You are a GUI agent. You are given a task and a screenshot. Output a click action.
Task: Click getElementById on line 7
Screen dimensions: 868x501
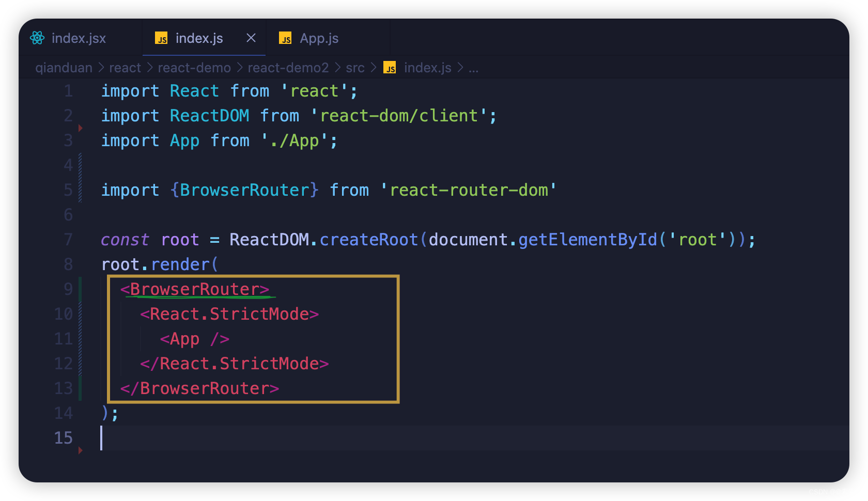(588, 240)
